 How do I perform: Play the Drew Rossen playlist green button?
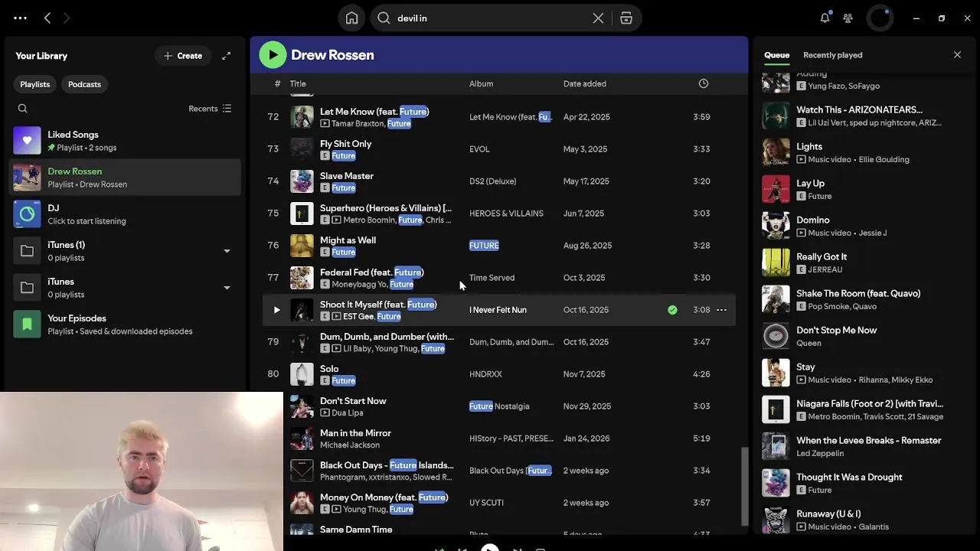click(x=273, y=55)
